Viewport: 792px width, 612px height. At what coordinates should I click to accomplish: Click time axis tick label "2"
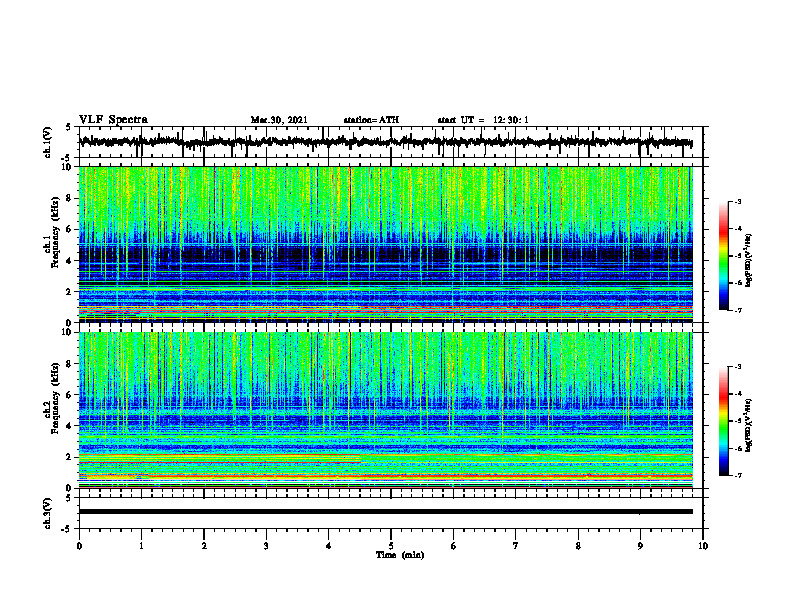tap(204, 546)
